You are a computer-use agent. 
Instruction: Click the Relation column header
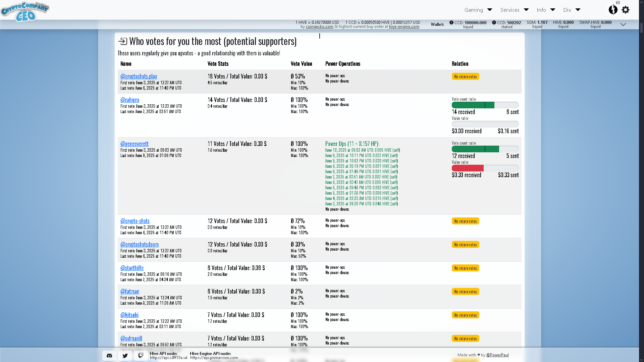click(460, 64)
